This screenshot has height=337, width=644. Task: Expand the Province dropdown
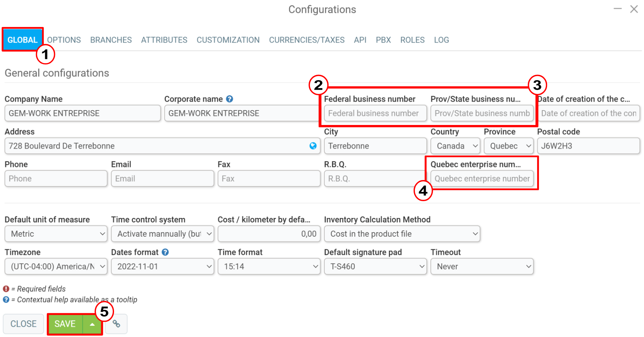coord(509,146)
